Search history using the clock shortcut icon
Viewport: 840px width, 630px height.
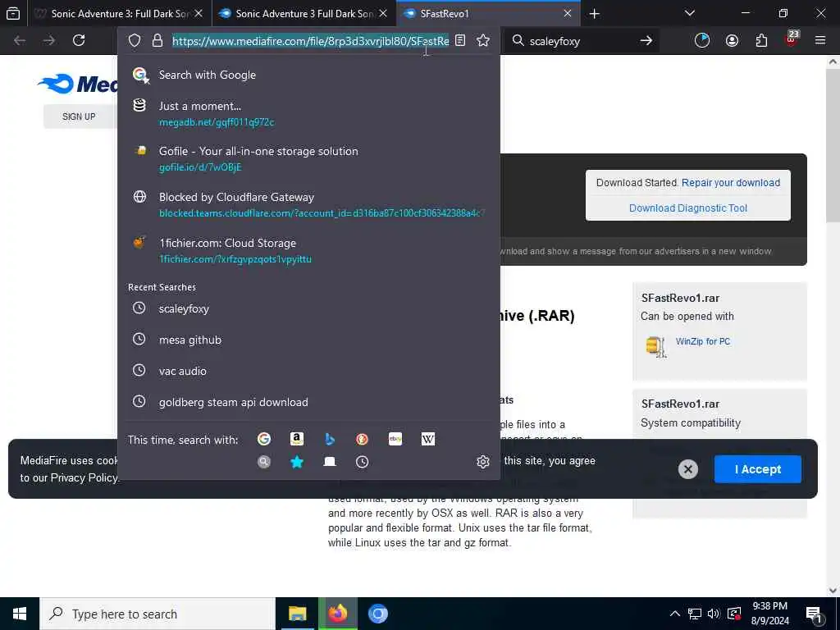click(x=362, y=462)
